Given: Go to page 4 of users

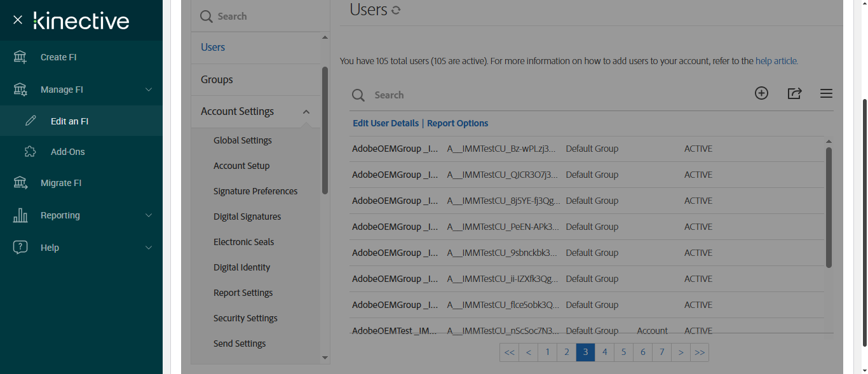Looking at the screenshot, I should point(605,352).
